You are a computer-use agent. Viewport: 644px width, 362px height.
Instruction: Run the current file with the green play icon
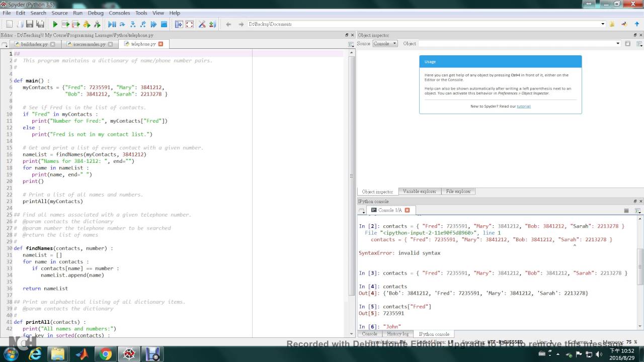pyautogui.click(x=55, y=24)
